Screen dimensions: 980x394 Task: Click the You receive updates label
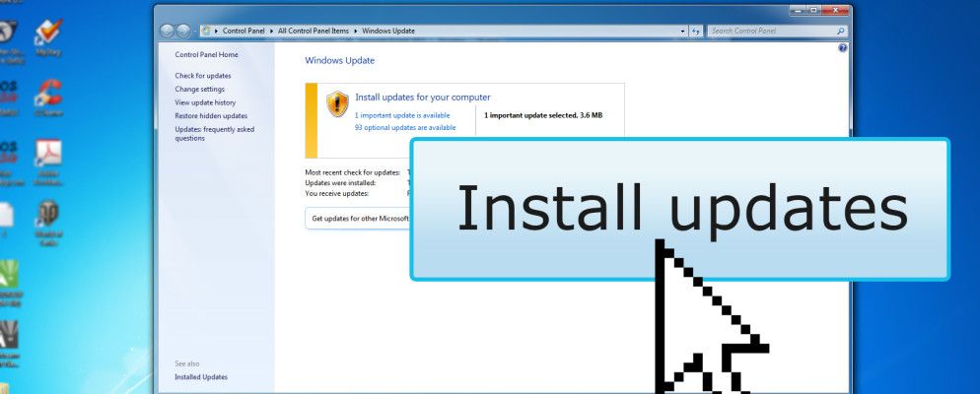pos(336,194)
